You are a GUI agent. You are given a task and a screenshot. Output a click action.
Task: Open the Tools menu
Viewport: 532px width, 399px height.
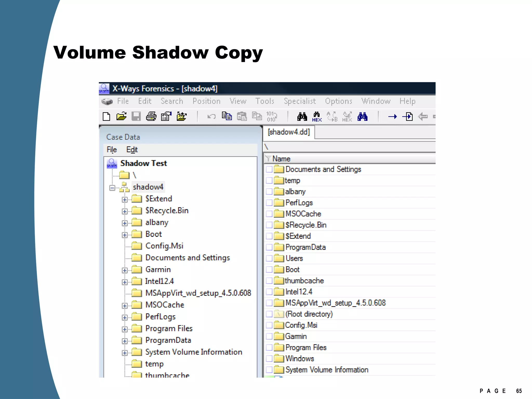click(x=265, y=101)
